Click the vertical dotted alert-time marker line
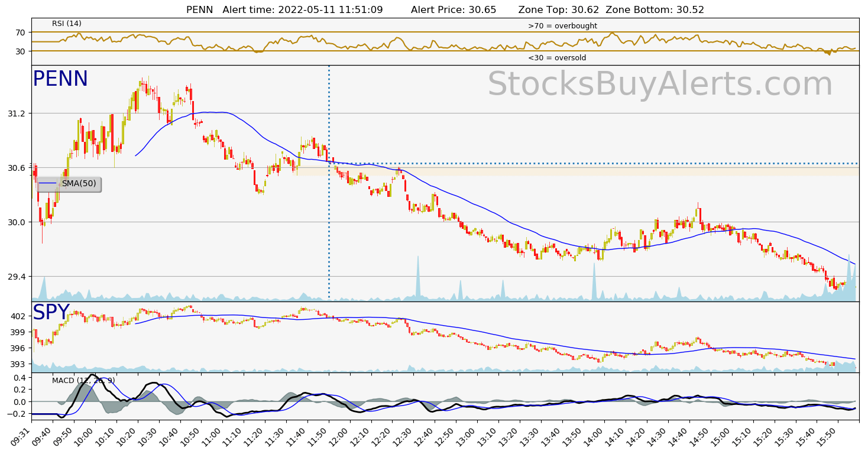 click(x=329, y=183)
